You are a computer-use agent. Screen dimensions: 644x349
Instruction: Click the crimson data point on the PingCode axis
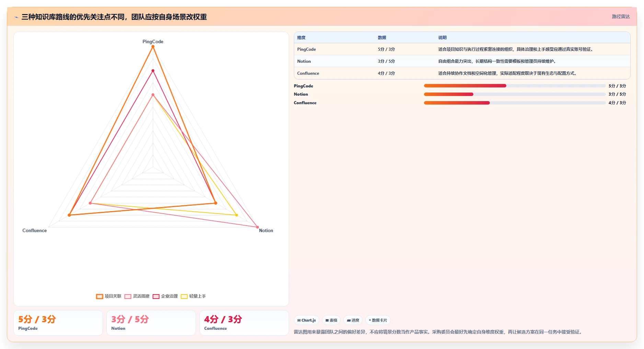[153, 71]
